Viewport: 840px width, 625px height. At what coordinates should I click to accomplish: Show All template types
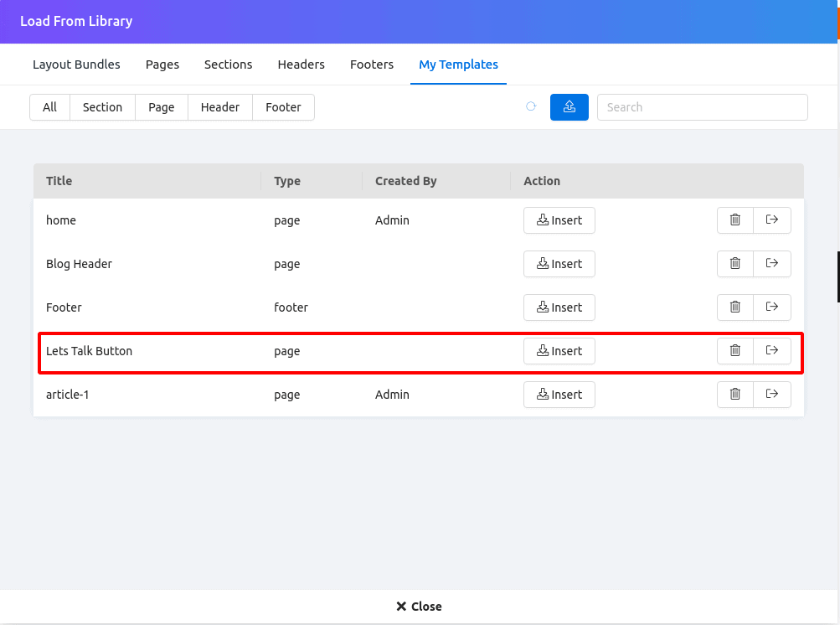tap(50, 107)
